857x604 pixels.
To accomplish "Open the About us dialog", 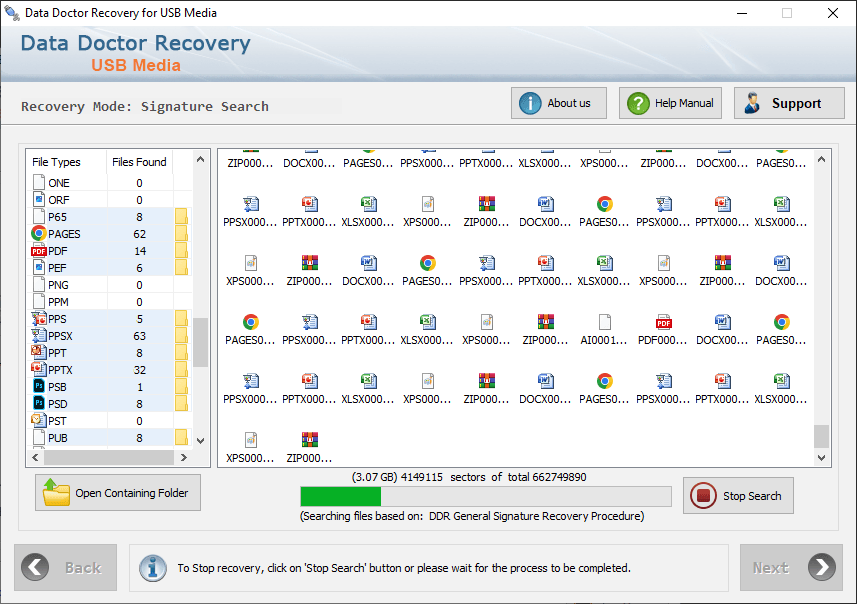I will 559,103.
